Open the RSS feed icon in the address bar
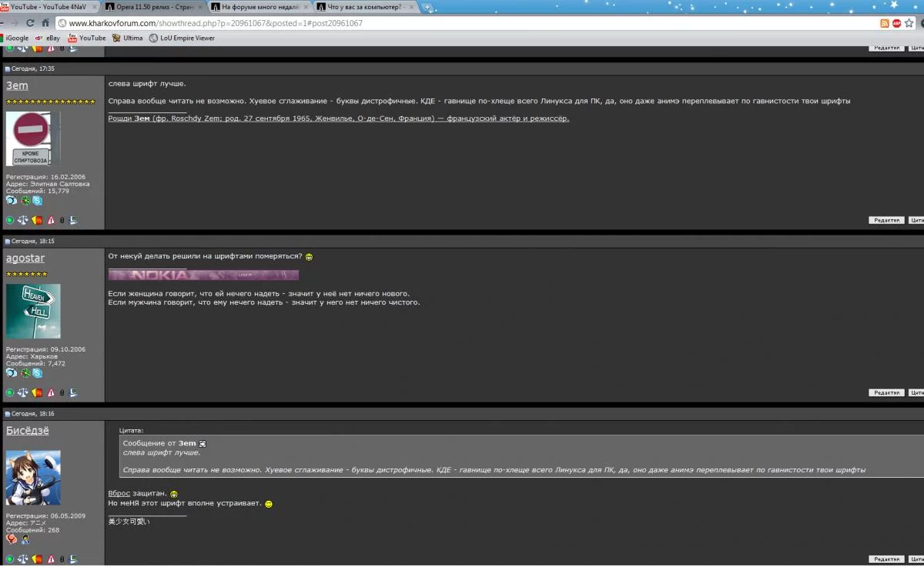Viewport: 924px width, 567px height. point(884,23)
